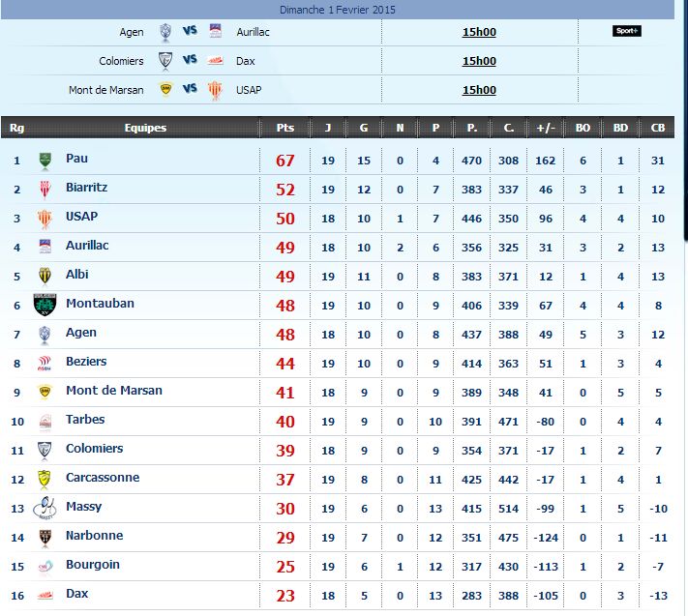Screen dimensions: 688x616
Task: Click the Albi team crest icon
Action: coord(45,276)
